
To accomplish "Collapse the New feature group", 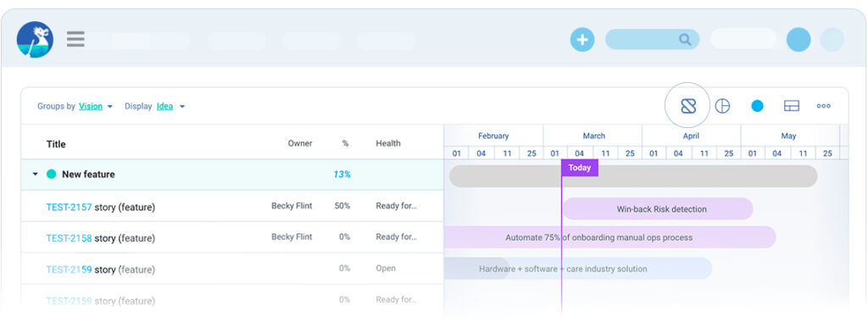I will point(35,174).
